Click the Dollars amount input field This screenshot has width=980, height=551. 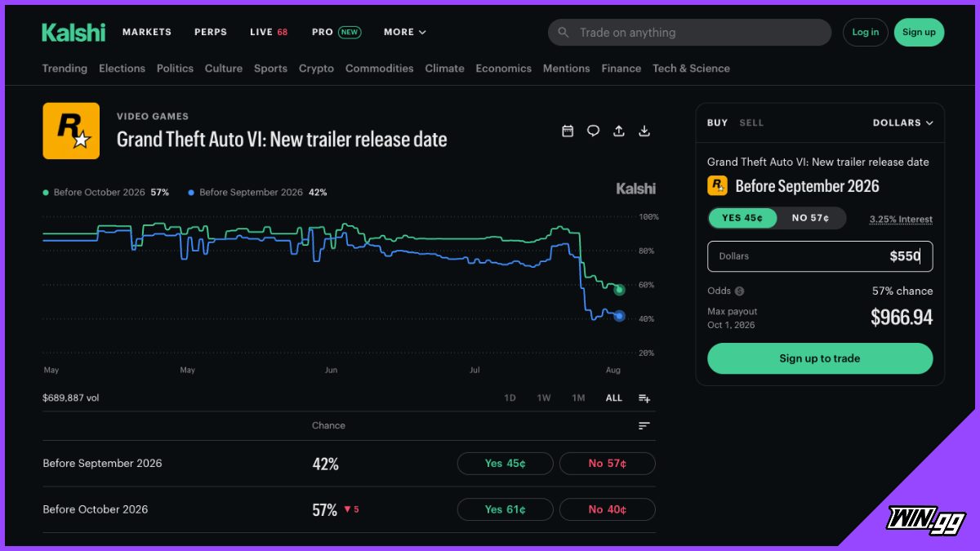(x=820, y=256)
